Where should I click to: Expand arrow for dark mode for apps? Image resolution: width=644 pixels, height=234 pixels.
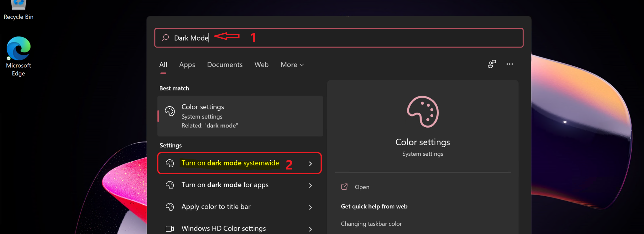click(x=310, y=186)
